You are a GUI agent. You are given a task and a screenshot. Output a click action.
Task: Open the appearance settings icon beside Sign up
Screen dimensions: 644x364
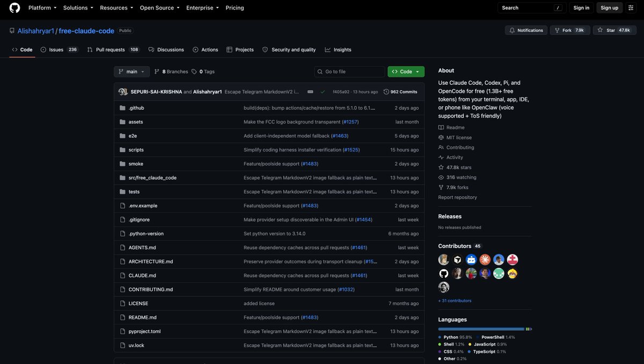631,8
